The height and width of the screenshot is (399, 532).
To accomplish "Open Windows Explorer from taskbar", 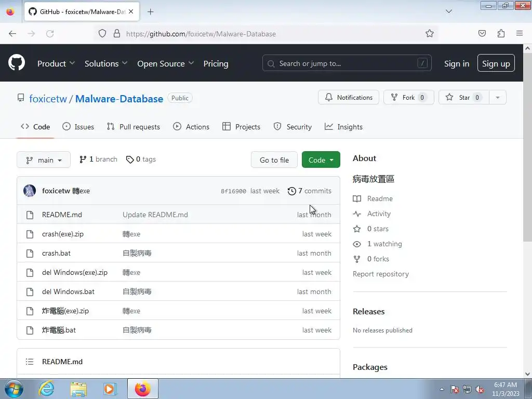I will (x=78, y=389).
